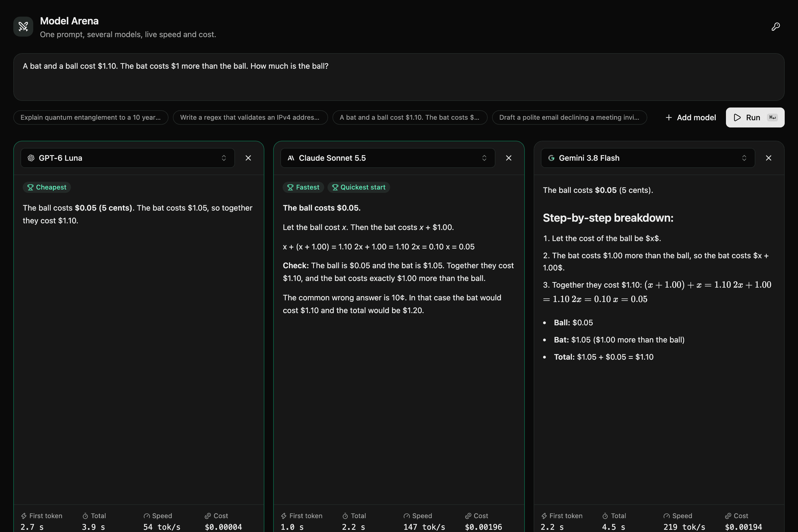Click the Model Arena title
This screenshot has width=798, height=532.
[x=69, y=21]
